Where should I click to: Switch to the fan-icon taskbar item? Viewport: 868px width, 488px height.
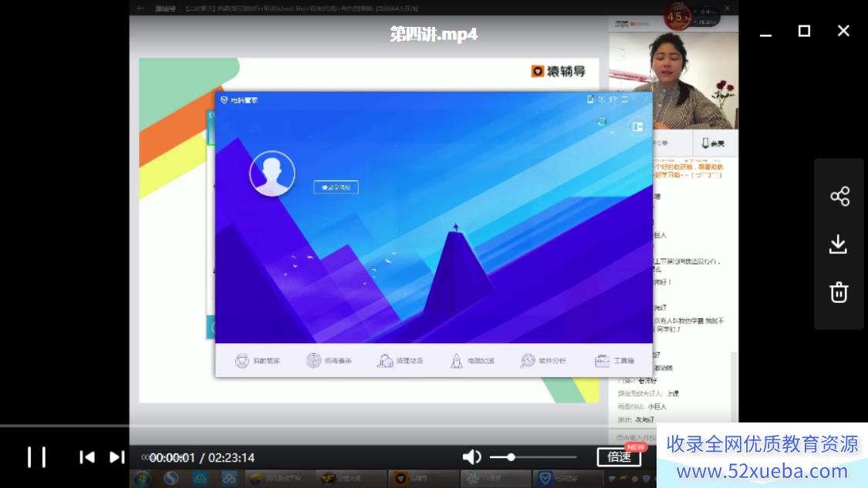click(495, 478)
